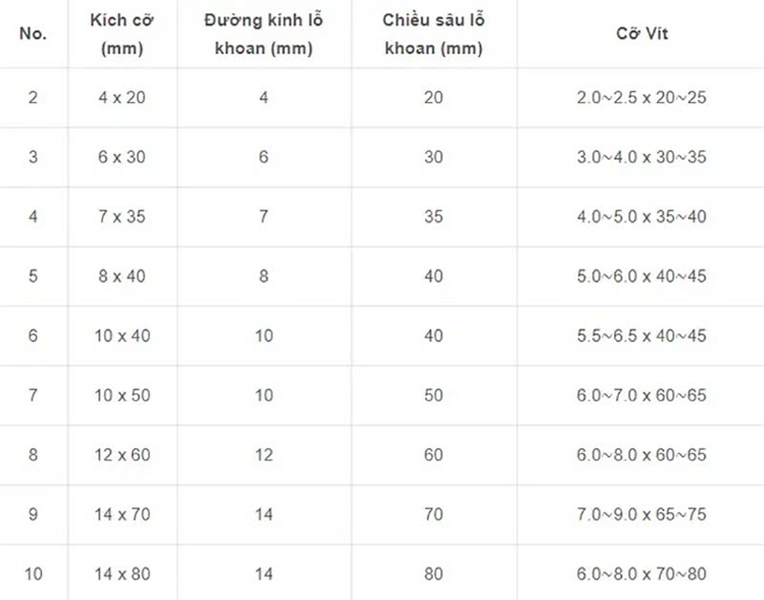Screen dimensions: 764x600
Task: Click screw size "5.5~6.5 x 40~45"
Action: click(641, 336)
